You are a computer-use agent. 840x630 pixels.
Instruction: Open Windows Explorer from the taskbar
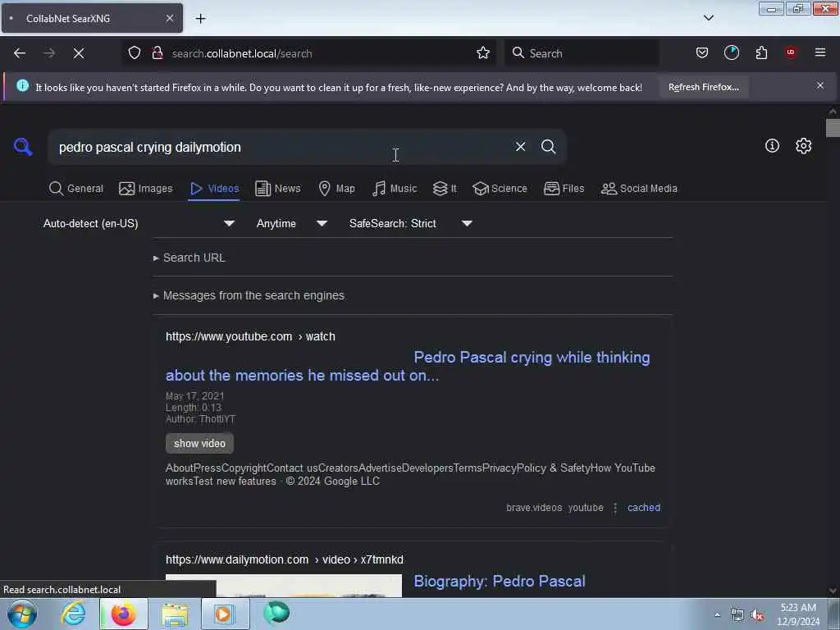click(x=175, y=614)
